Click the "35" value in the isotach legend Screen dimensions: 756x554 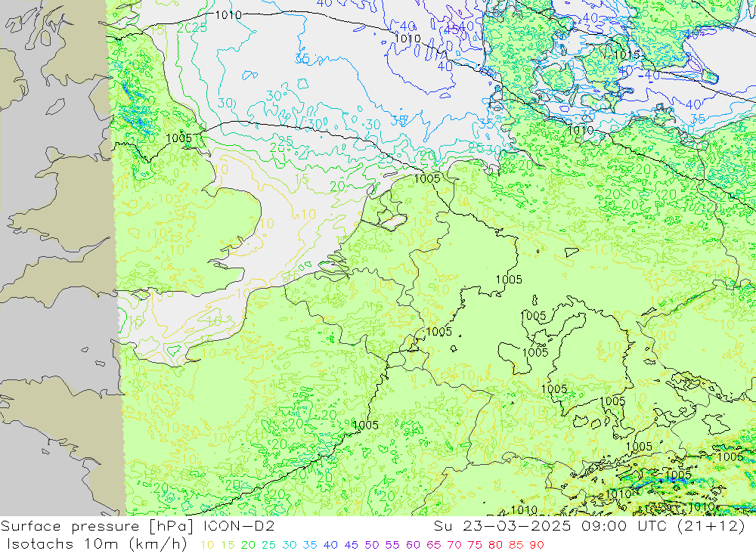(310, 545)
